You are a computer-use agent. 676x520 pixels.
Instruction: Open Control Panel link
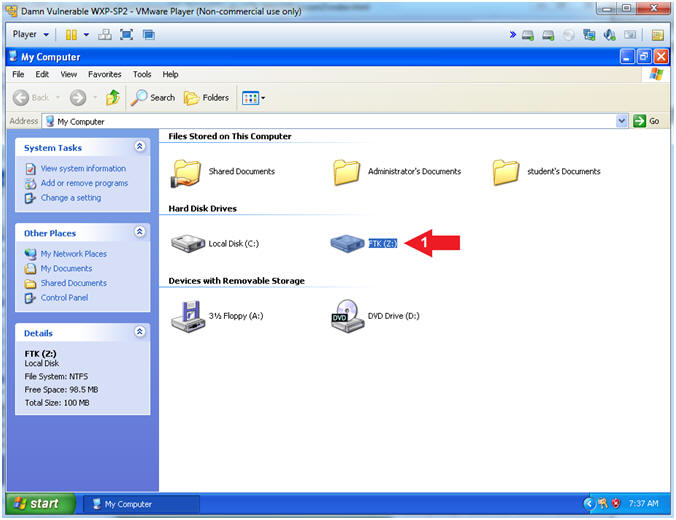point(64,298)
